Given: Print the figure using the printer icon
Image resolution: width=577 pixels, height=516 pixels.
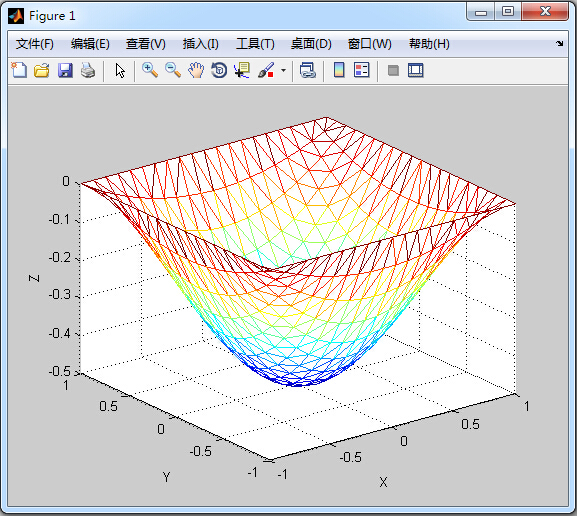Looking at the screenshot, I should click(x=88, y=70).
